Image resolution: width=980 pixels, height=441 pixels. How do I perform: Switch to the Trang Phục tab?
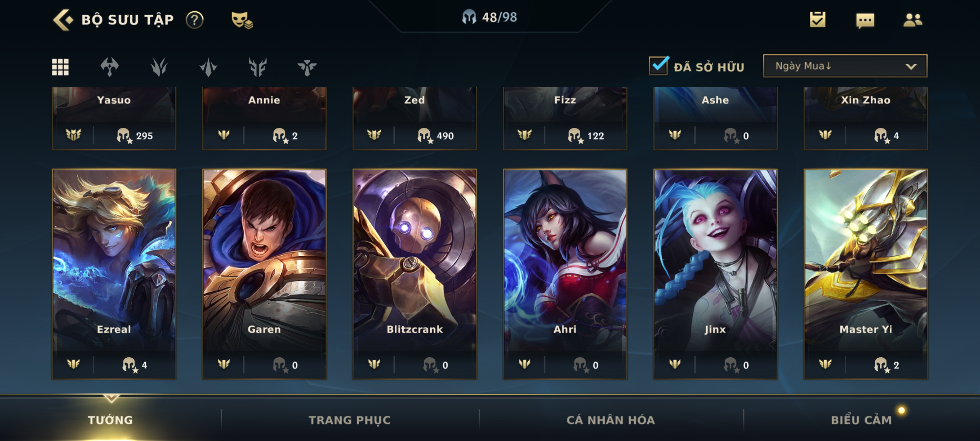[x=349, y=420]
